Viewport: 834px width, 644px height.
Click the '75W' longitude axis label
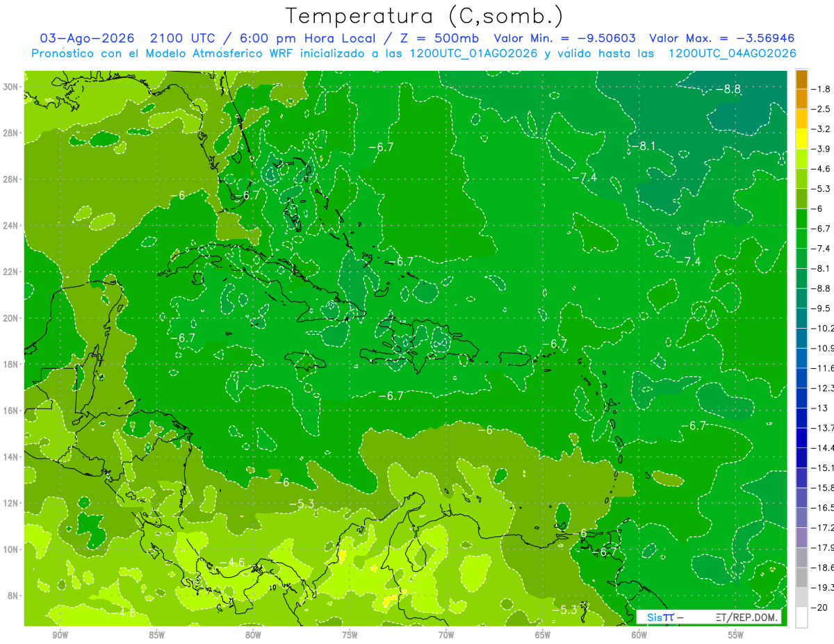tap(350, 635)
